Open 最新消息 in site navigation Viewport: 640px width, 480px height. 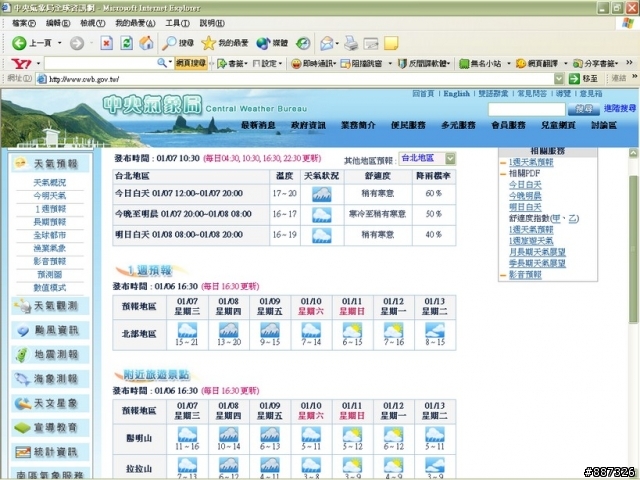point(258,125)
